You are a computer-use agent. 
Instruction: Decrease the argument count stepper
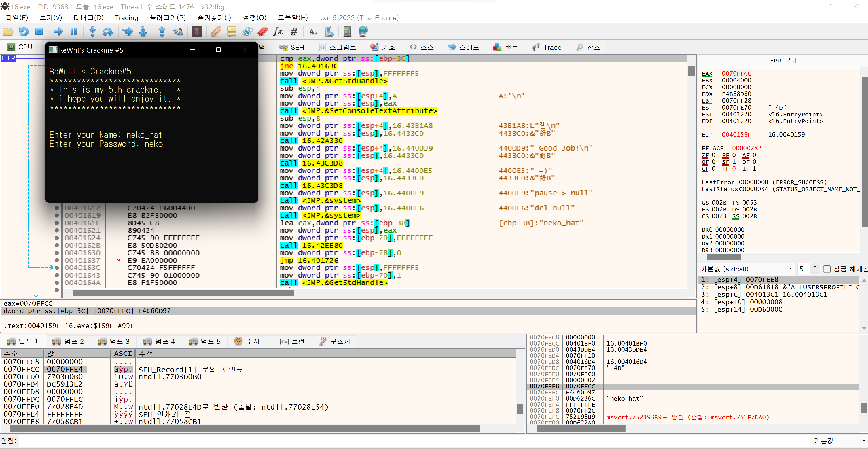[815, 271]
